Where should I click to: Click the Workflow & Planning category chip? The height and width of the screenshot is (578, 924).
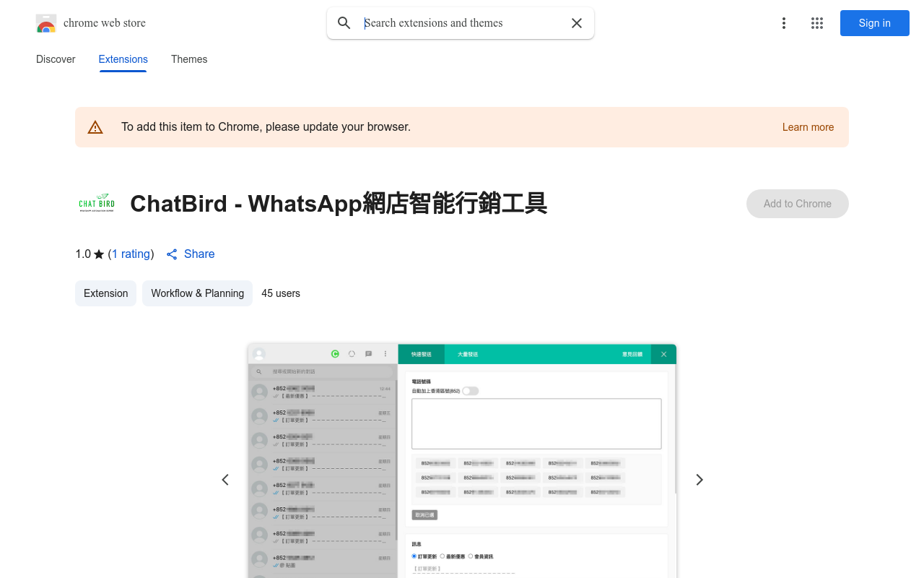tap(197, 293)
